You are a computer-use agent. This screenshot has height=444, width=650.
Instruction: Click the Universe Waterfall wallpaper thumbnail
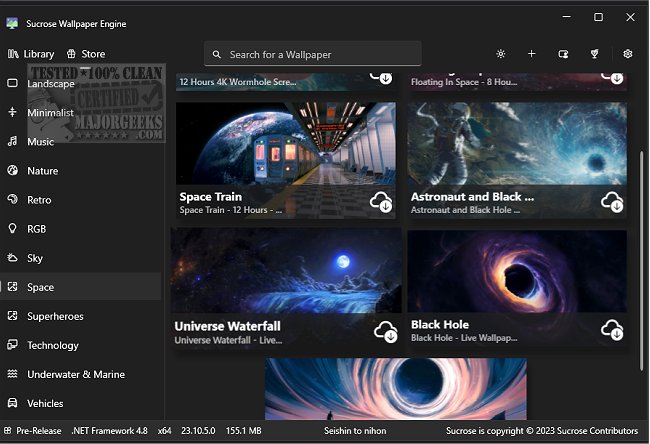pyautogui.click(x=286, y=271)
